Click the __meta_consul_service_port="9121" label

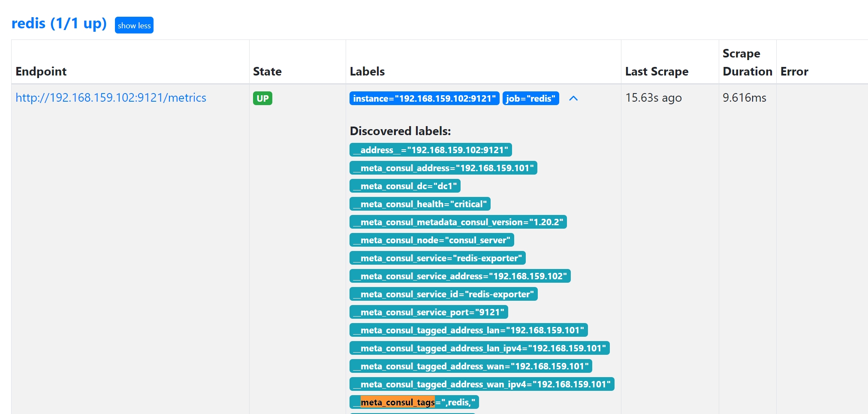click(x=429, y=312)
